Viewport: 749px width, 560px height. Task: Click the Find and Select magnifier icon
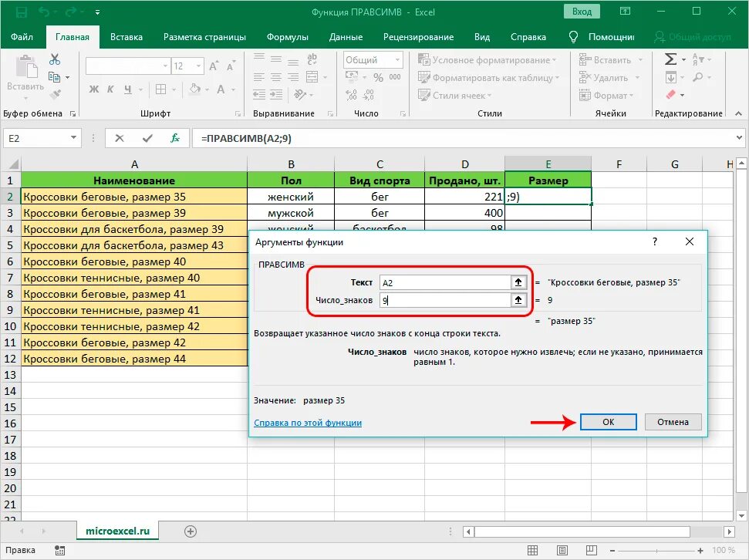698,77
